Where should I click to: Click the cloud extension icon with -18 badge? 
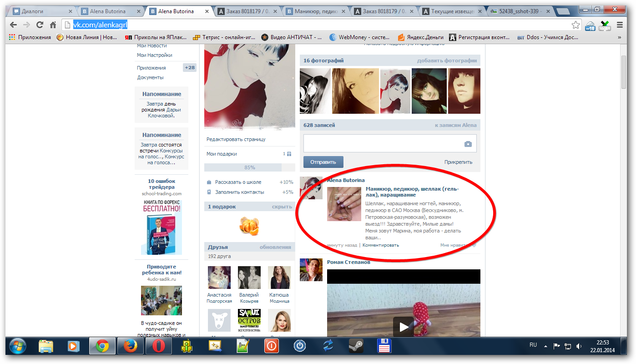pyautogui.click(x=590, y=25)
